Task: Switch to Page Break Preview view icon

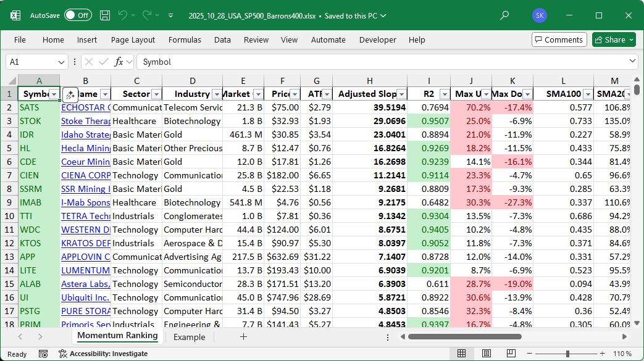Action: tap(511, 354)
